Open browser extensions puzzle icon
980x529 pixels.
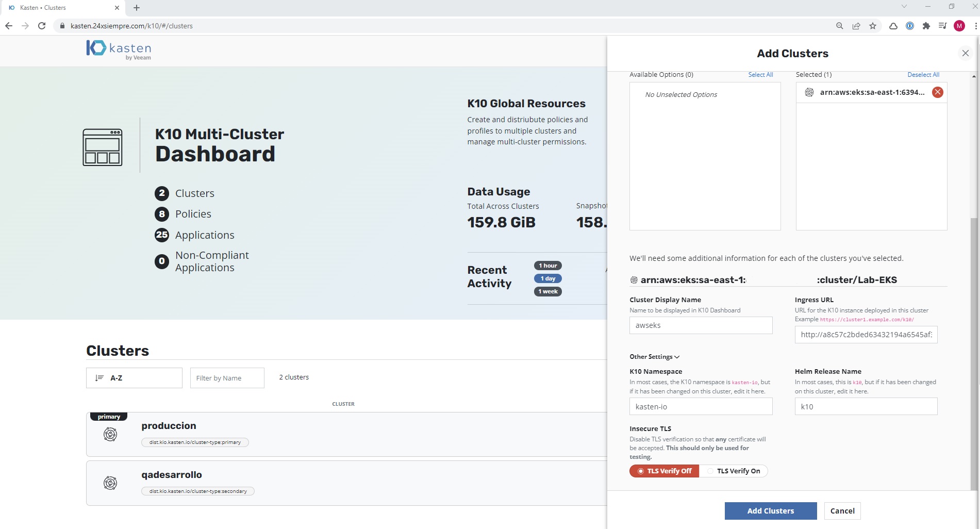[926, 26]
